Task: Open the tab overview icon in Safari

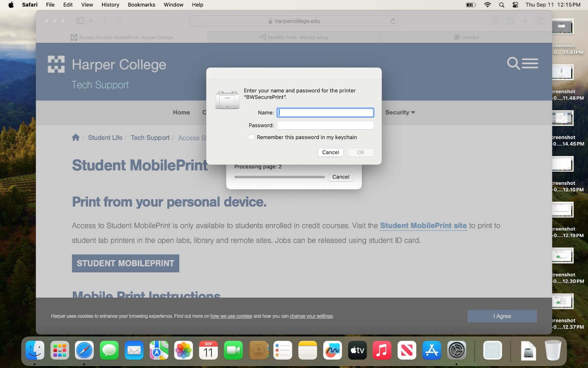Action: pyautogui.click(x=541, y=21)
